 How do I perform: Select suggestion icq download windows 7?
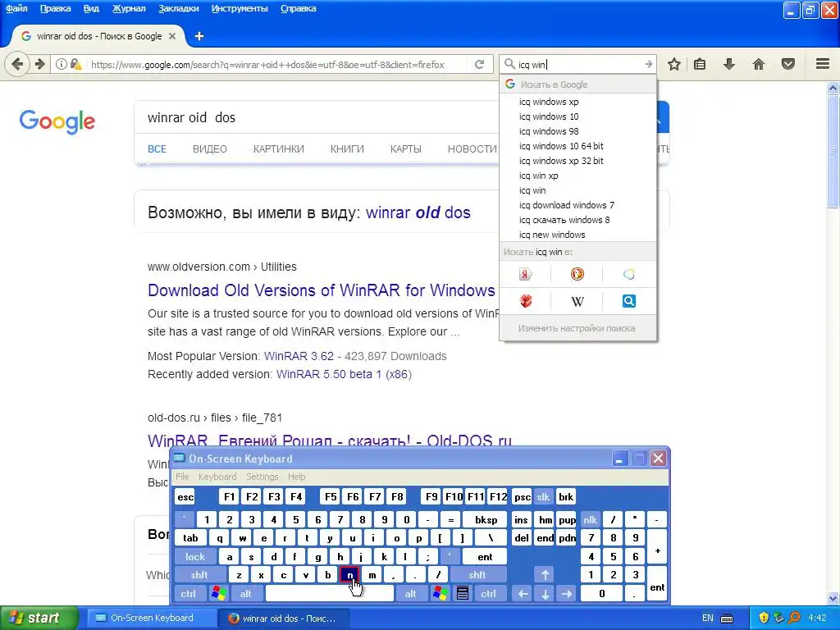[577, 205]
